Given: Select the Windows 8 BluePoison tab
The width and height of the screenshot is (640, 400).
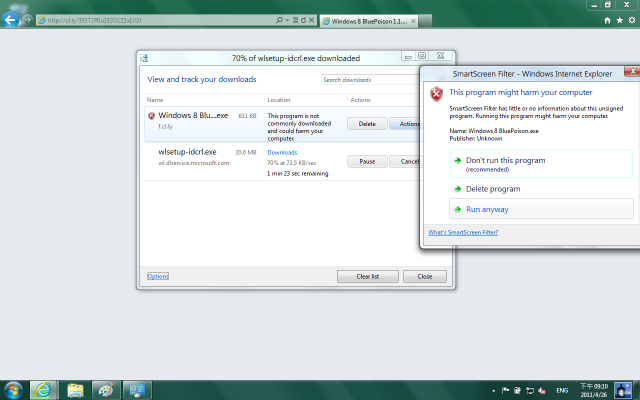Looking at the screenshot, I should [369, 21].
